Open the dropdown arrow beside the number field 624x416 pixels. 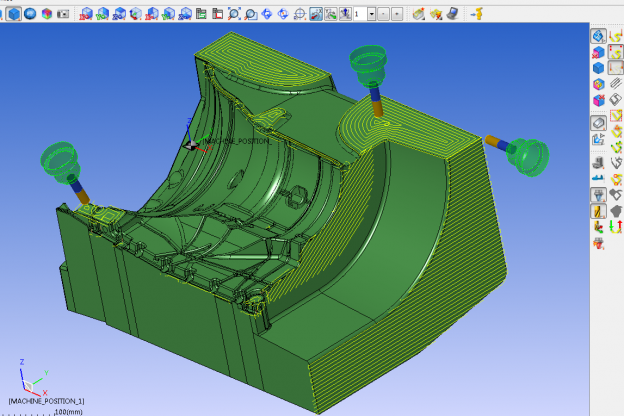[x=371, y=14]
